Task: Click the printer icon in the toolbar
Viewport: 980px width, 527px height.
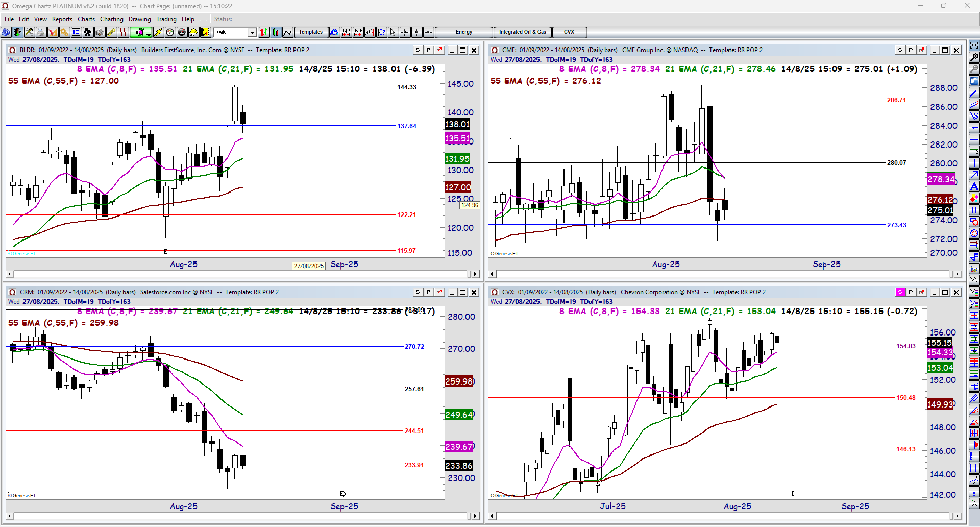Action: (x=41, y=32)
